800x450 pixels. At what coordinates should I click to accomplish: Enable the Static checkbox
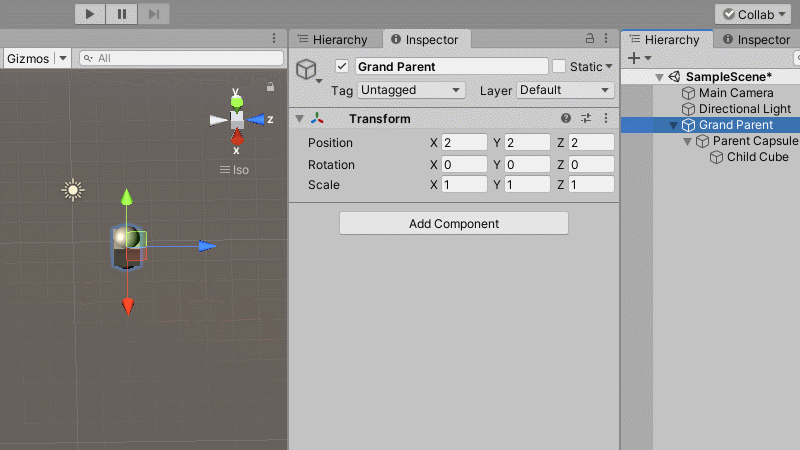click(559, 66)
